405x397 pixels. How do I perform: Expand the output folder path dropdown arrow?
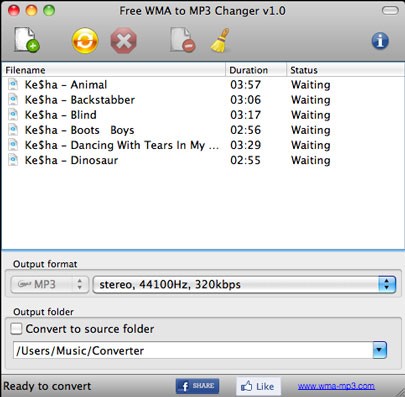click(x=379, y=350)
